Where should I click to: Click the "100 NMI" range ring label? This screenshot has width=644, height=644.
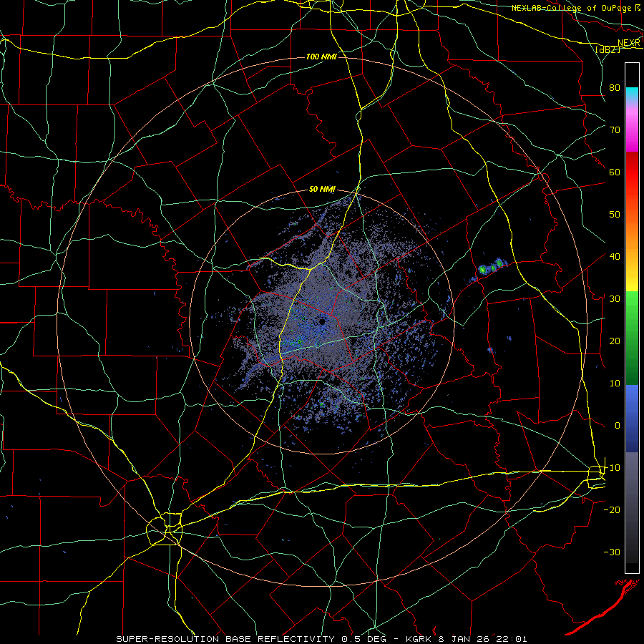[321, 57]
